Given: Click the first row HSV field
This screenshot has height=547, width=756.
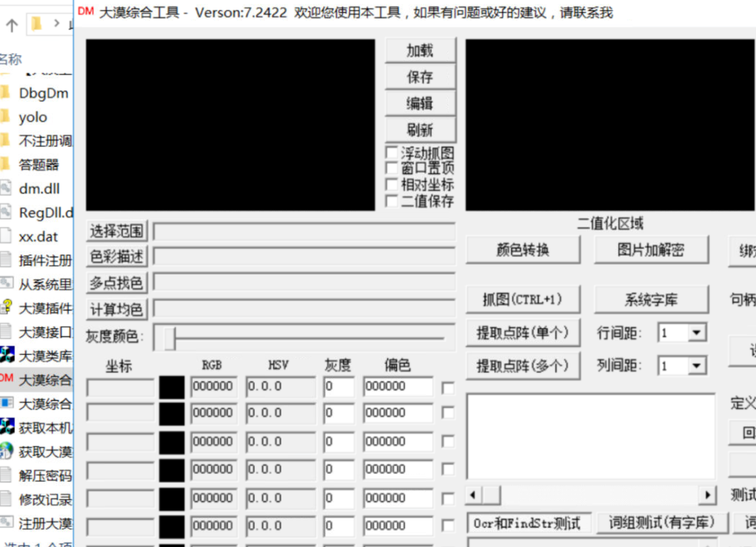Looking at the screenshot, I should [x=280, y=387].
